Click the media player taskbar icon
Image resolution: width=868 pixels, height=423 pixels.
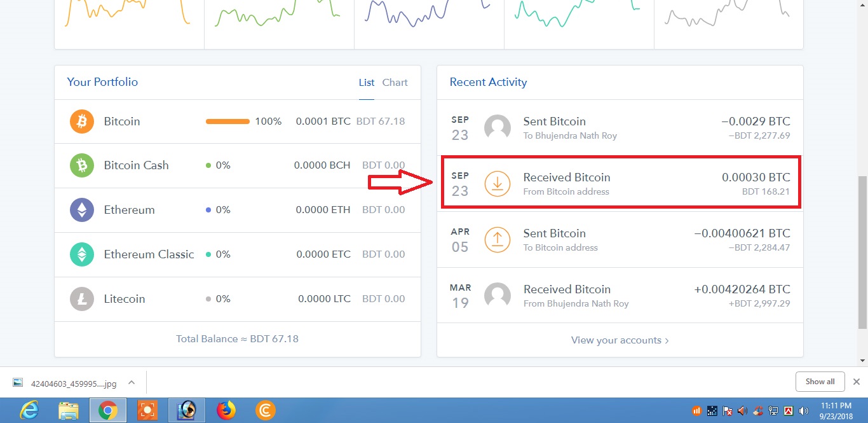coord(187,411)
